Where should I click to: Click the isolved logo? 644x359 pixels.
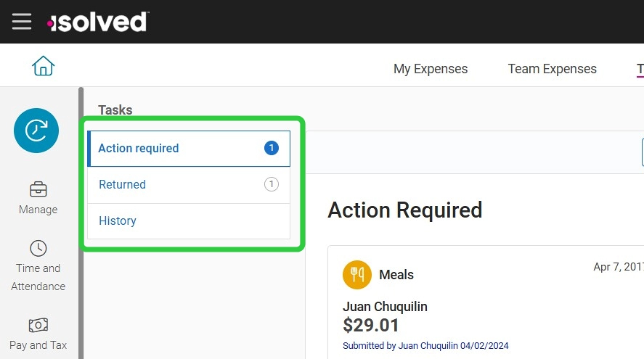point(98,22)
